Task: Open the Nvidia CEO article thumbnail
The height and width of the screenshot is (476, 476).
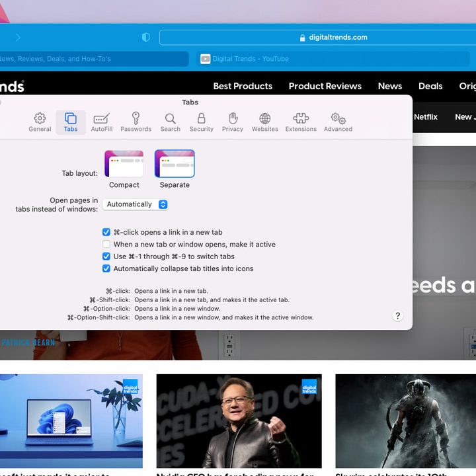Action: click(239, 421)
